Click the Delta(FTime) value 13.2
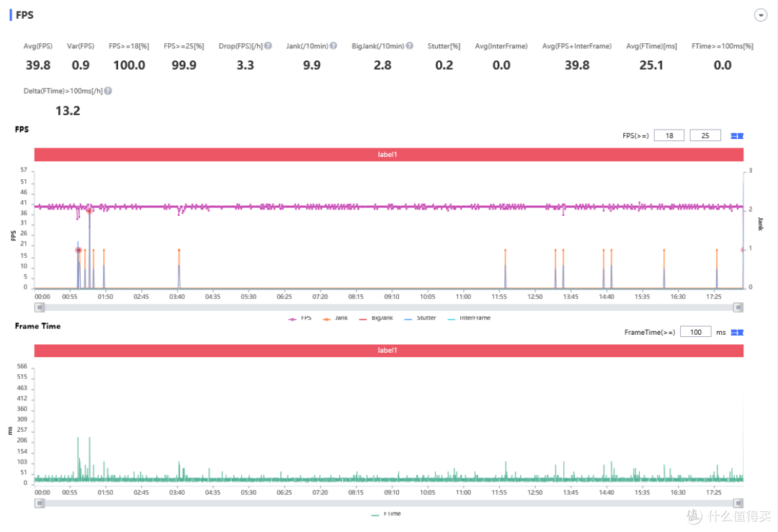The height and width of the screenshot is (532, 778). [x=68, y=111]
